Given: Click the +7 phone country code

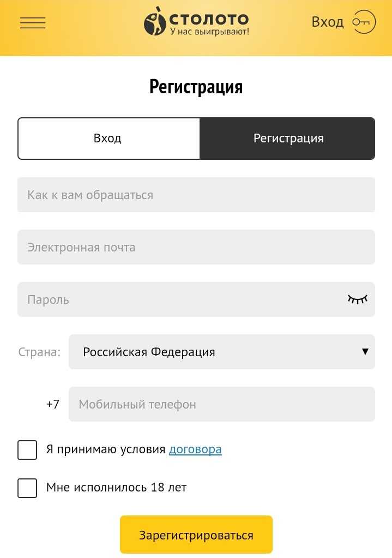Looking at the screenshot, I should 53,404.
